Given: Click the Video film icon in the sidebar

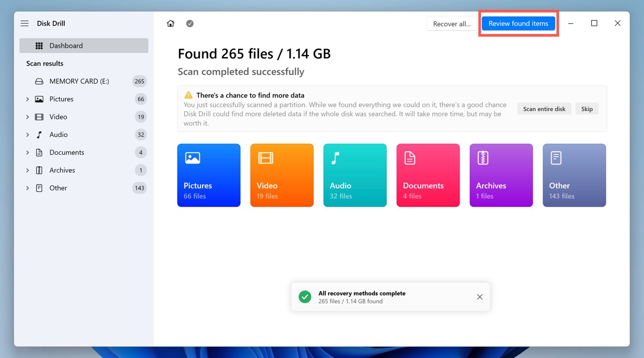Looking at the screenshot, I should tap(39, 117).
